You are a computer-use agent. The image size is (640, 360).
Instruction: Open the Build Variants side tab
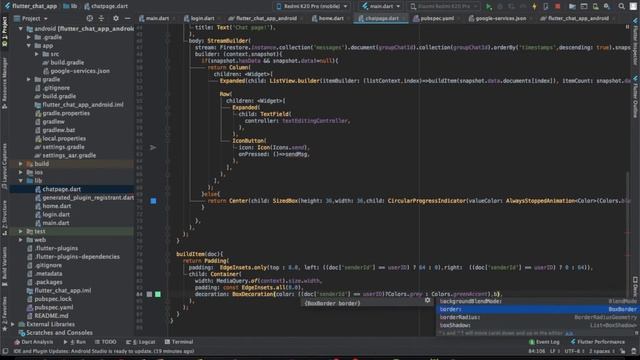pyautogui.click(x=4, y=266)
